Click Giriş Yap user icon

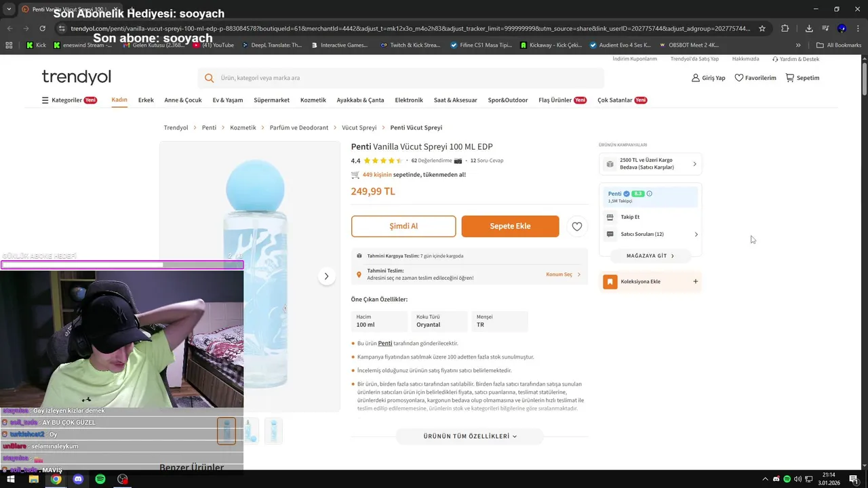tap(695, 78)
